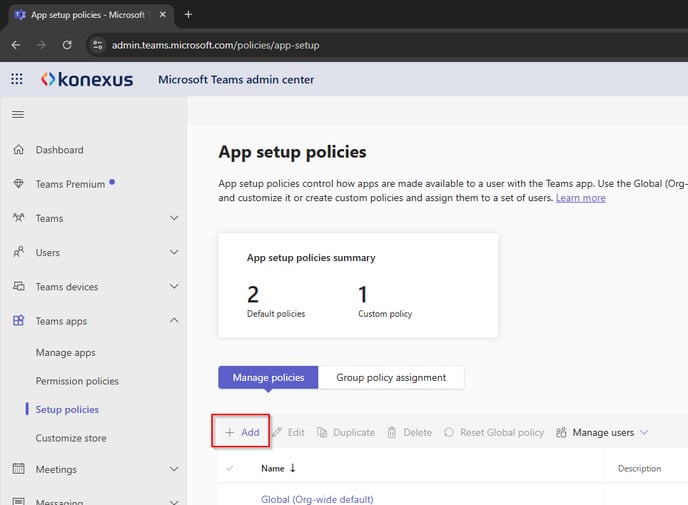This screenshot has height=505, width=688.
Task: Open the app launcher waffle icon
Action: coord(17,79)
